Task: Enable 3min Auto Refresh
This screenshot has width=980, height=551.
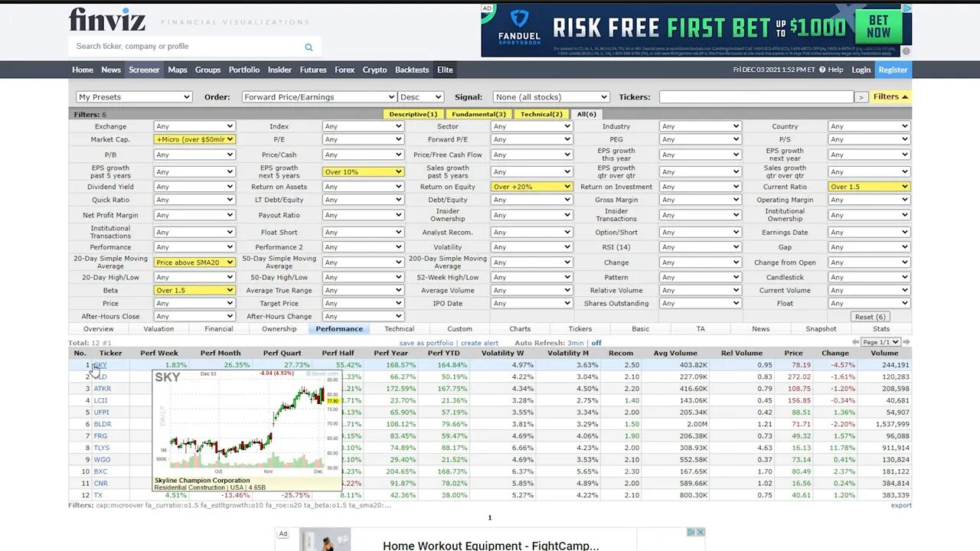Action: click(575, 342)
